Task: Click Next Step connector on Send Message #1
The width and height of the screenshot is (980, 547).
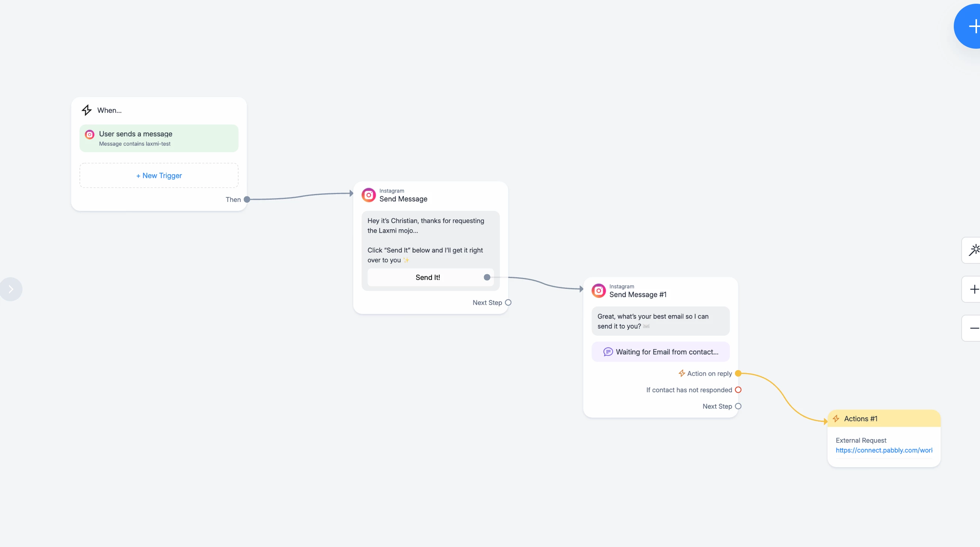Action: click(738, 406)
